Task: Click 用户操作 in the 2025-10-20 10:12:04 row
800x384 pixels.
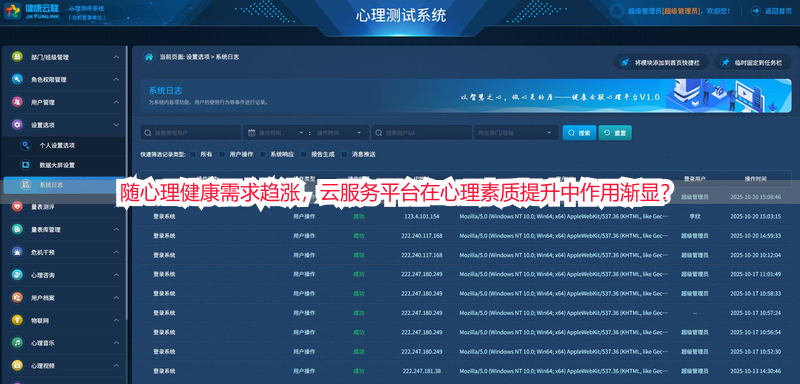Action: click(304, 255)
